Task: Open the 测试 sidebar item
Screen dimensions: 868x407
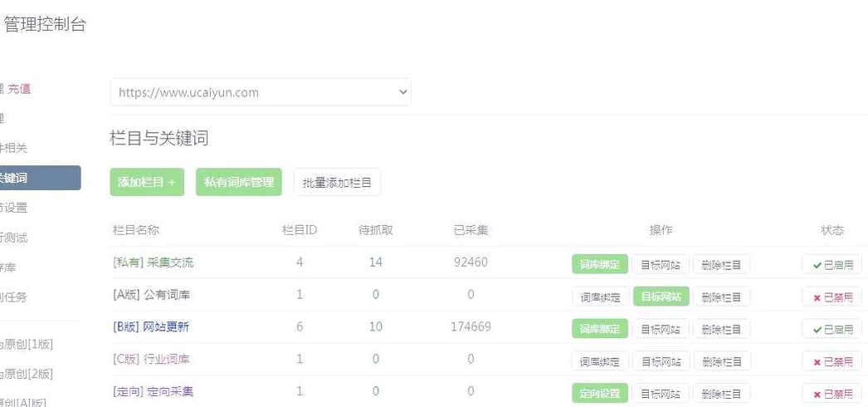Action: (14, 238)
